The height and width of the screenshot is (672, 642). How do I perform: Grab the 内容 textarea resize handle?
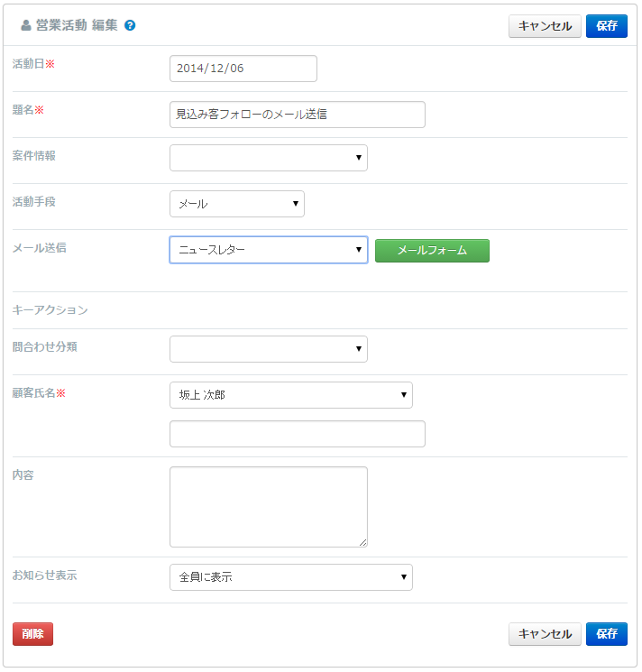[363, 543]
